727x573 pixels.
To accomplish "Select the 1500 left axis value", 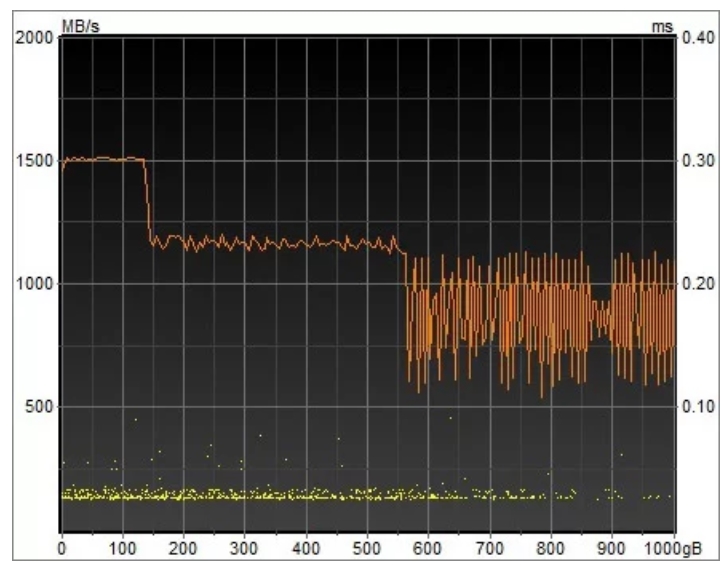I will pyautogui.click(x=35, y=161).
